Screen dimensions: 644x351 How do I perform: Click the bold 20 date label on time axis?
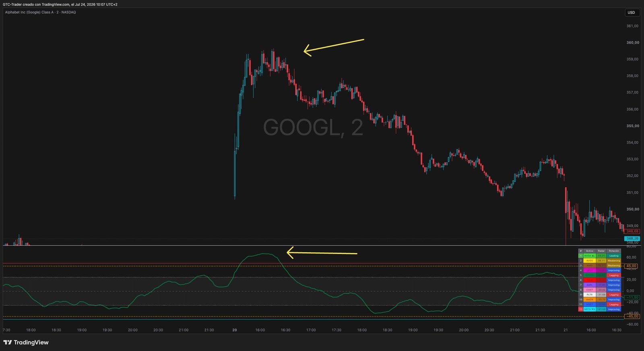235,330
